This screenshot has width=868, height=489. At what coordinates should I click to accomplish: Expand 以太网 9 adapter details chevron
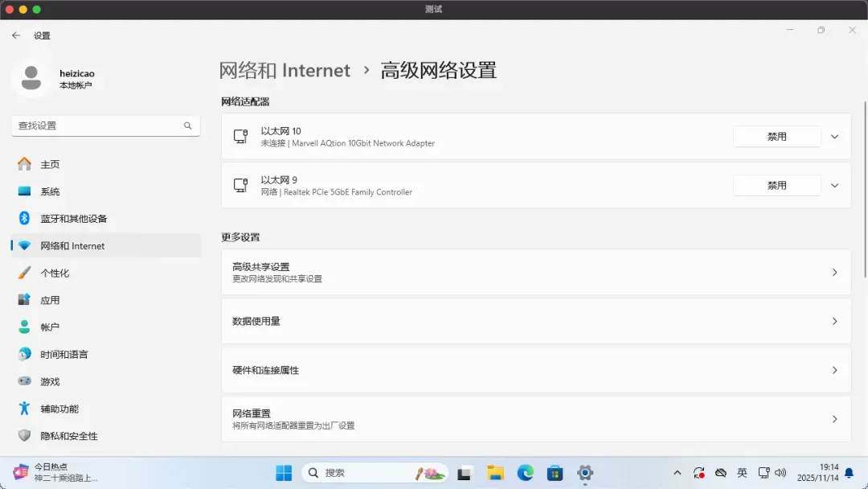tap(834, 186)
